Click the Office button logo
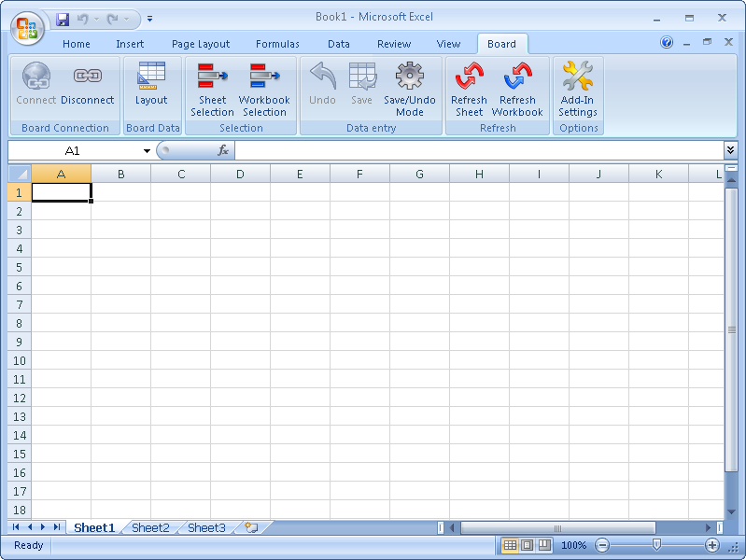This screenshot has width=746, height=560. click(x=27, y=27)
